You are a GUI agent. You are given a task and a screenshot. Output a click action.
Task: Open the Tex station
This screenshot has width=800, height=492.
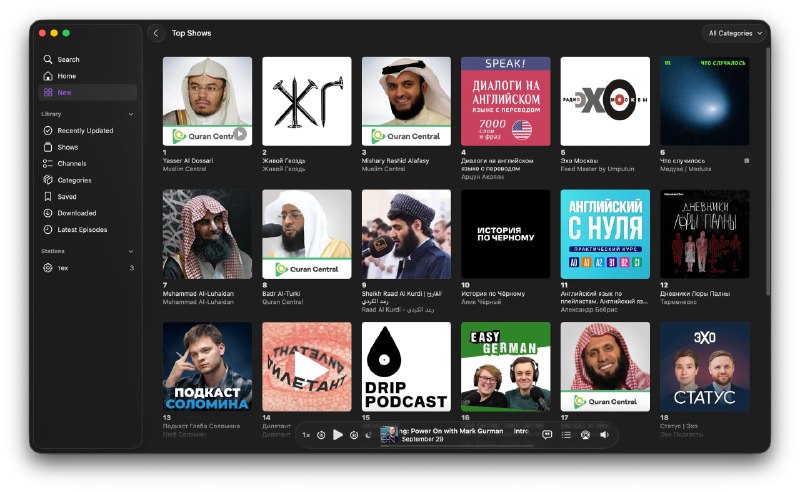pos(88,268)
